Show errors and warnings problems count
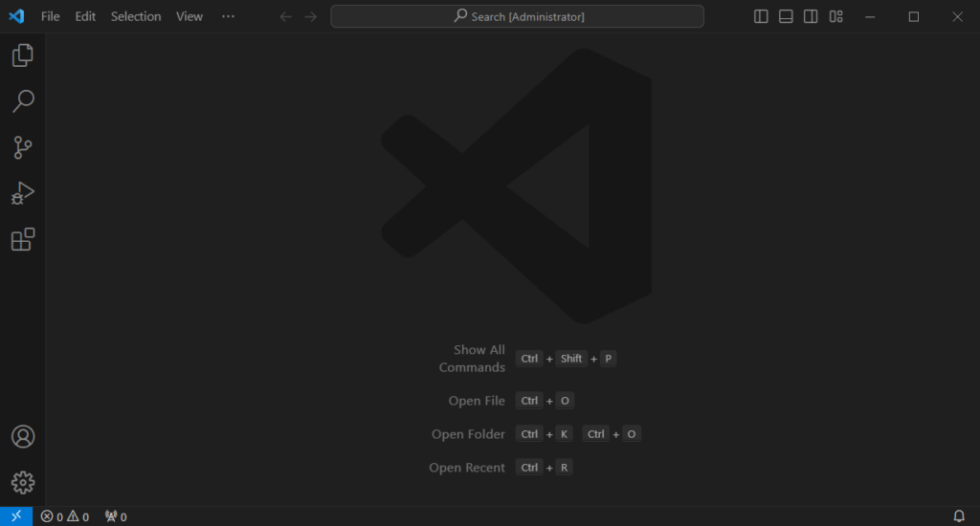Image resolution: width=980 pixels, height=526 pixels. (65, 516)
